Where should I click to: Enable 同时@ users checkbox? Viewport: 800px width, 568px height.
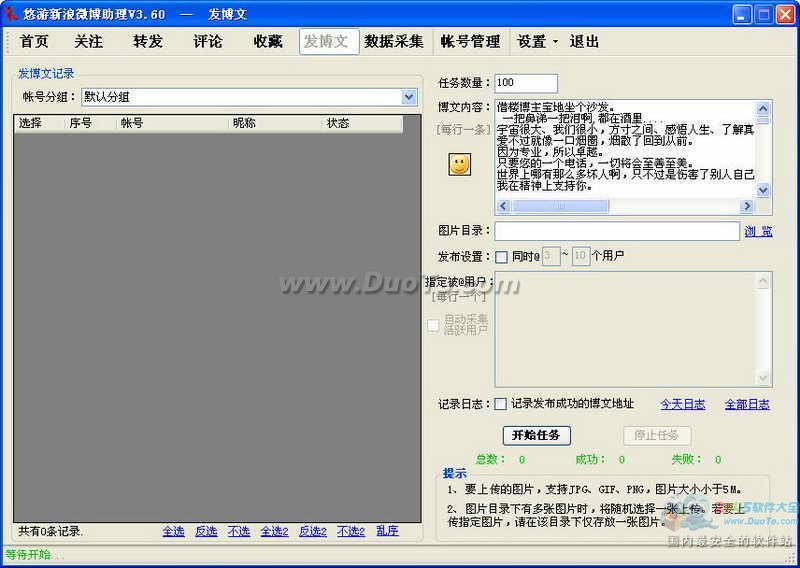pyautogui.click(x=502, y=257)
